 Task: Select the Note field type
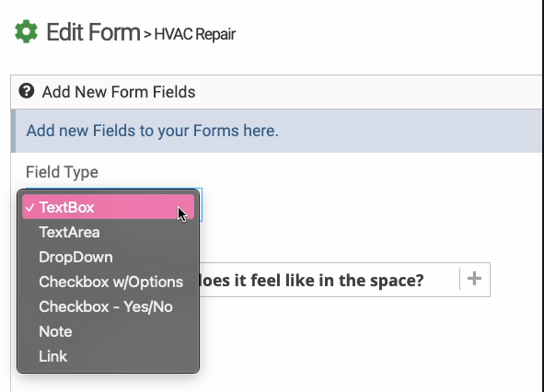click(108, 331)
